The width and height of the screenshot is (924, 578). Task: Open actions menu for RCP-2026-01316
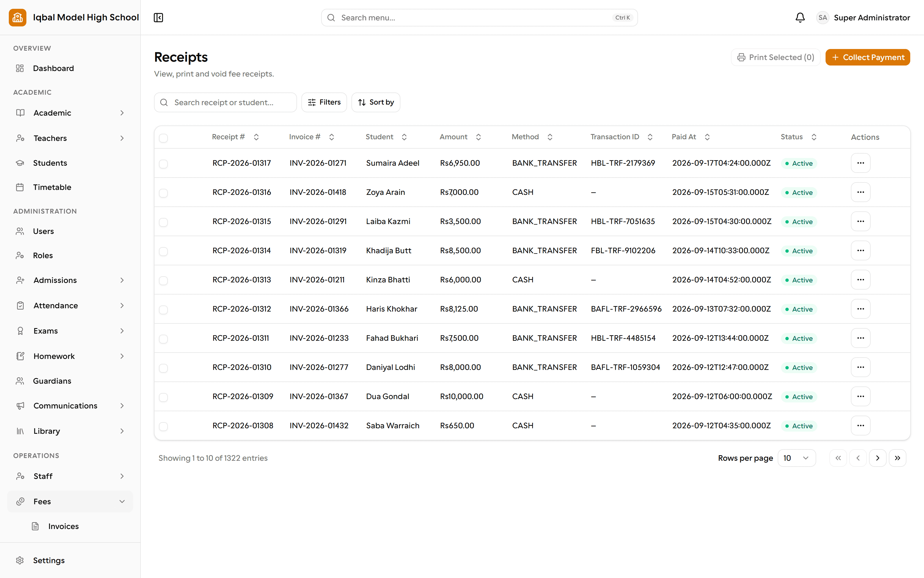point(860,192)
